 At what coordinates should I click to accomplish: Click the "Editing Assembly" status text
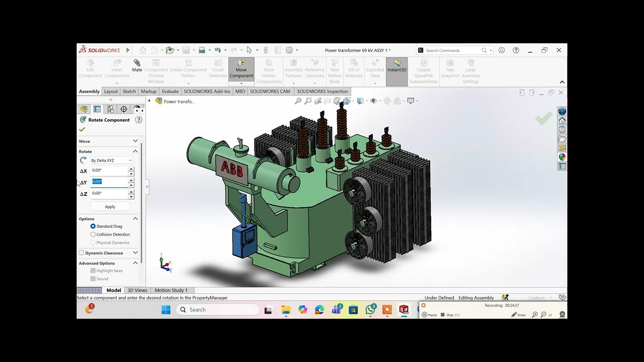coord(476,298)
